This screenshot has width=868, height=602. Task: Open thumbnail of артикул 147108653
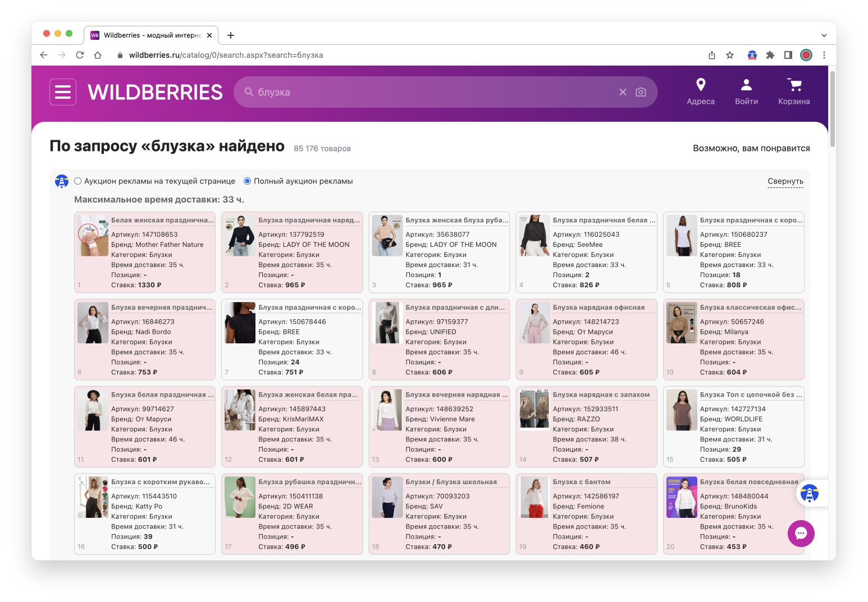point(93,236)
